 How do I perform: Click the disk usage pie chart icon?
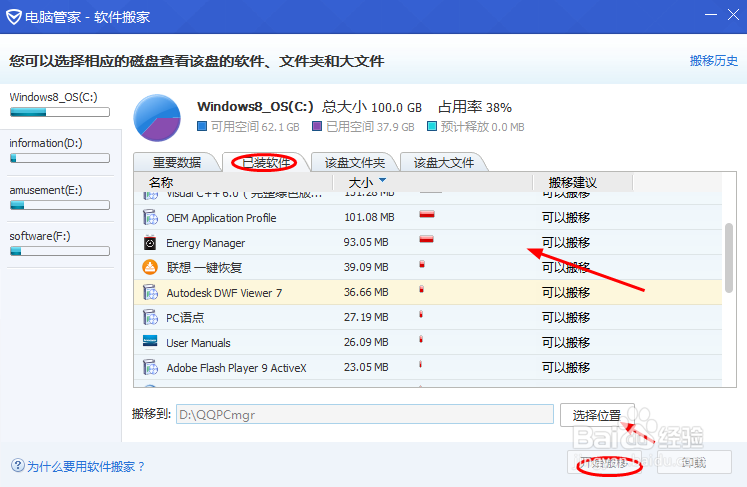[157, 118]
